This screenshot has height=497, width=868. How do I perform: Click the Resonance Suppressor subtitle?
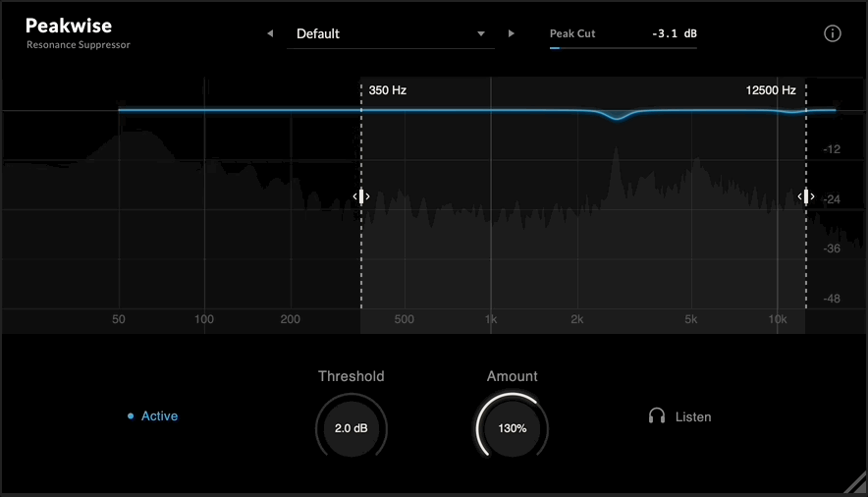click(78, 45)
